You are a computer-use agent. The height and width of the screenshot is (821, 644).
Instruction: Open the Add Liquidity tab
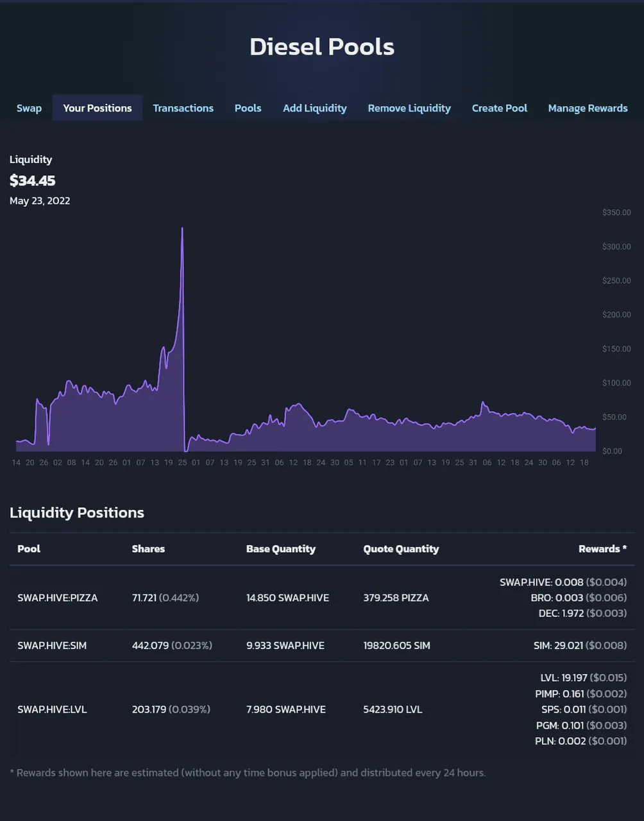click(x=315, y=108)
